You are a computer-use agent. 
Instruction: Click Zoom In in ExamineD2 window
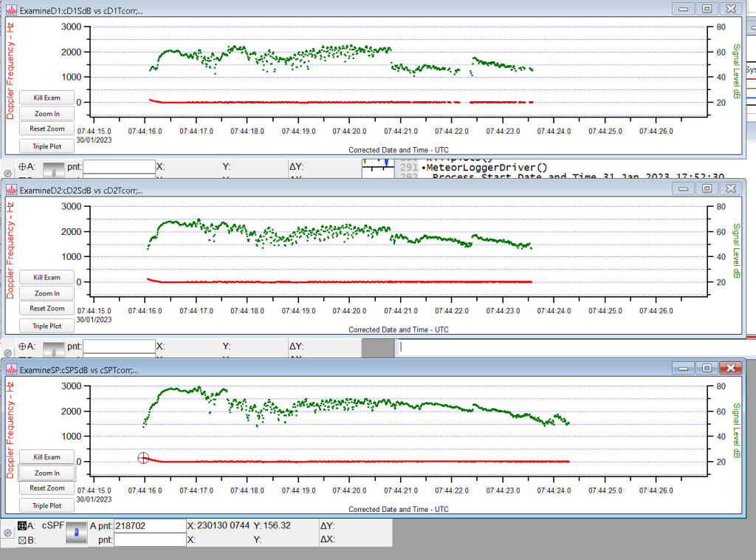(47, 293)
